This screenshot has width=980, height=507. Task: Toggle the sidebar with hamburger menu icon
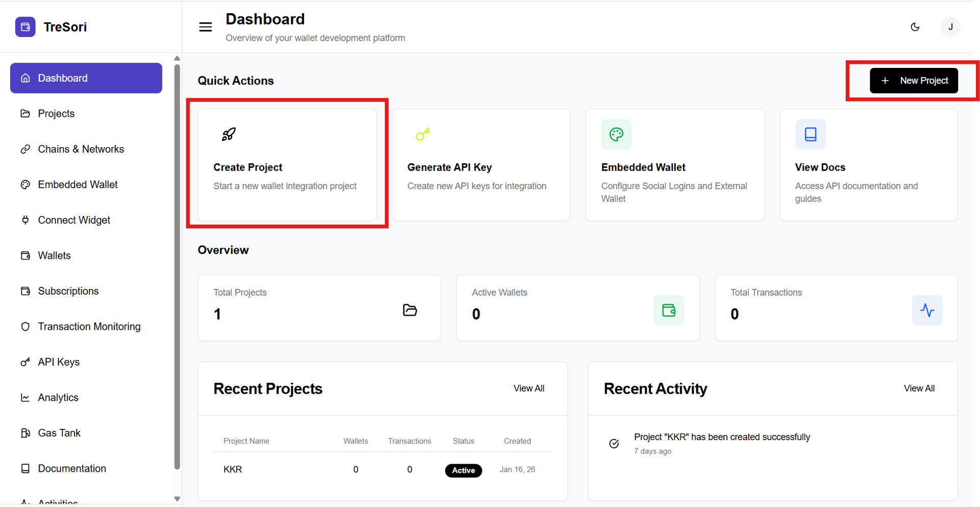205,27
